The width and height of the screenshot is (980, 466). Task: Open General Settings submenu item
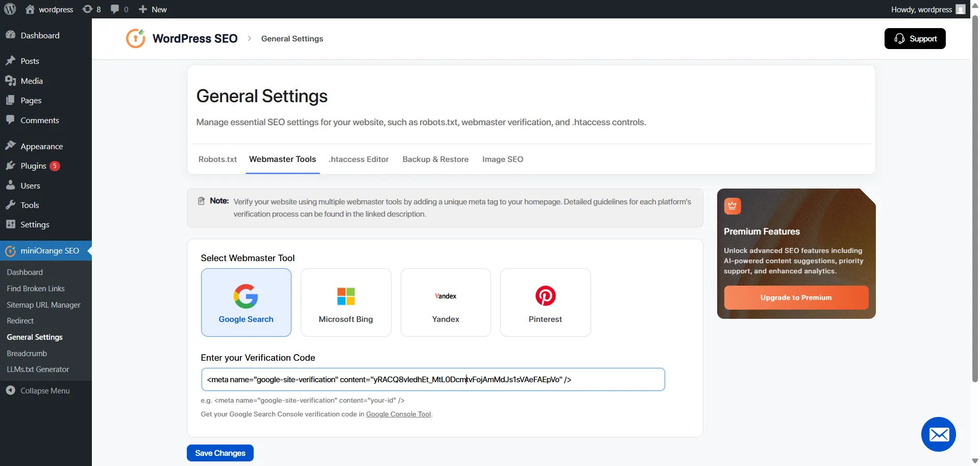click(x=35, y=337)
